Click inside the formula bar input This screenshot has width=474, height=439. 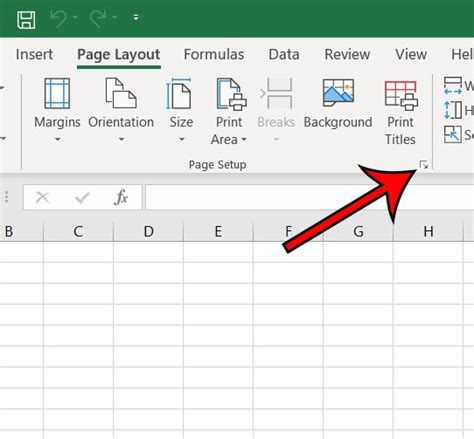(309, 197)
